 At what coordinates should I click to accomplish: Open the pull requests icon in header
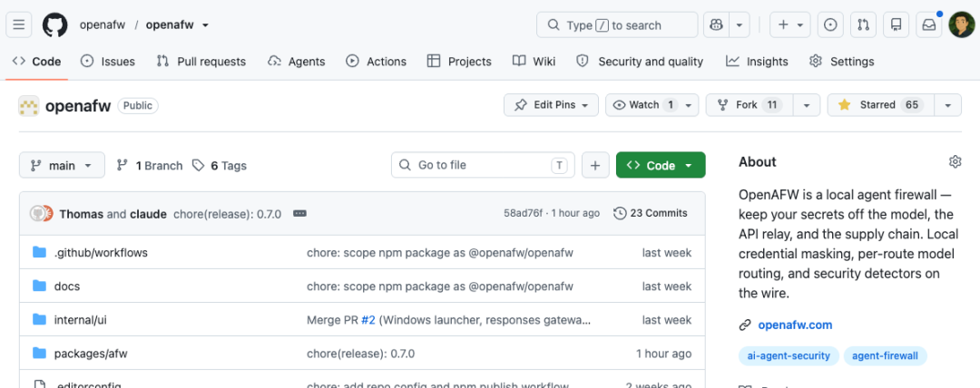(863, 25)
